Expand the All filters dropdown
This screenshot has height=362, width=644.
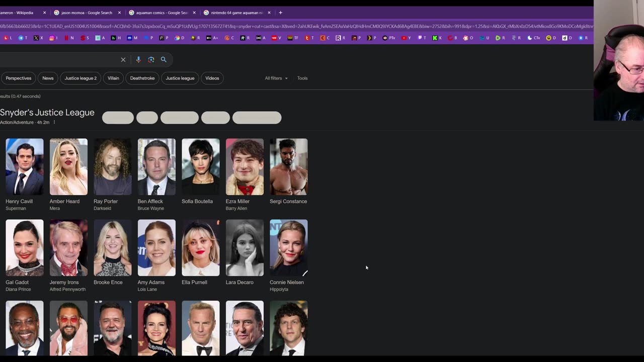click(276, 78)
